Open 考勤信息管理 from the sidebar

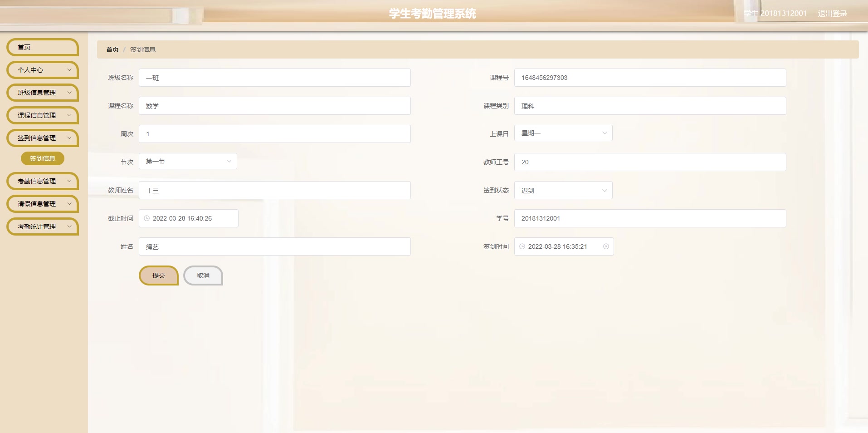[42, 181]
